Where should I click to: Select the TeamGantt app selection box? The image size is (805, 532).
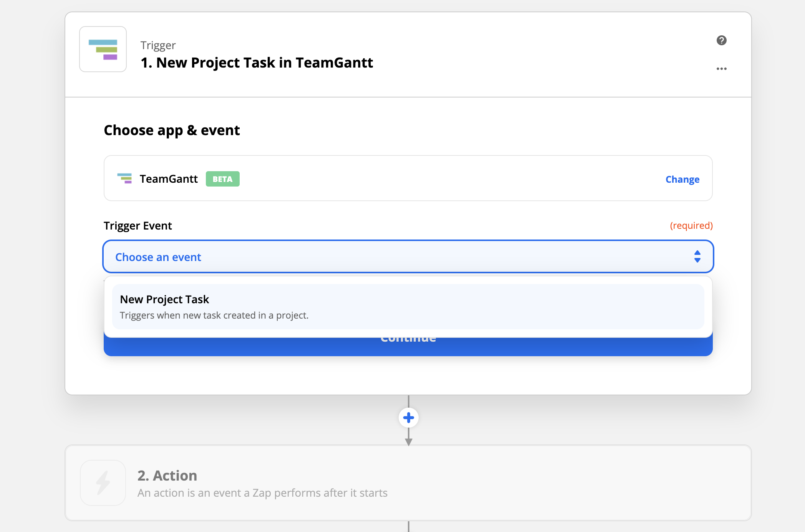point(408,178)
